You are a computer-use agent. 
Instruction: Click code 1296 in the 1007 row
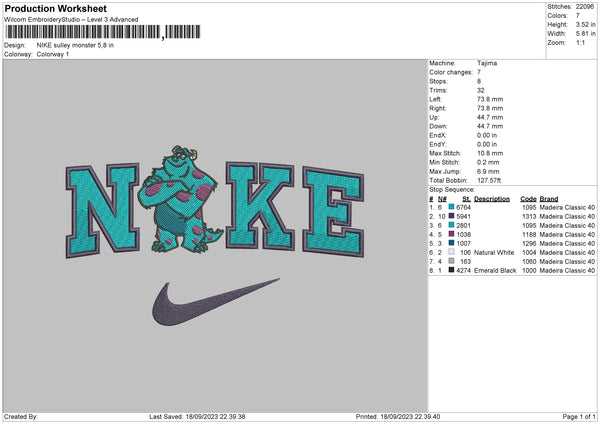click(x=529, y=243)
